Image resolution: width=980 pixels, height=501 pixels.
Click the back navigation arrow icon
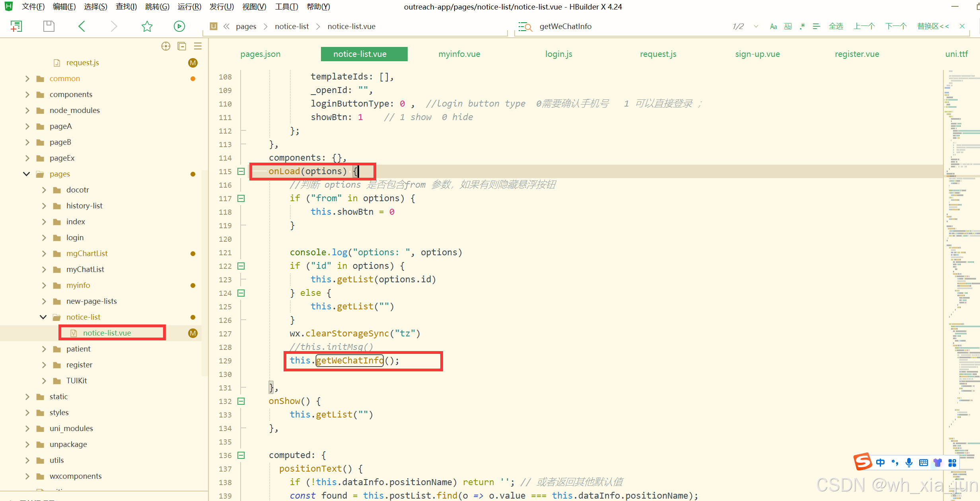pos(82,26)
